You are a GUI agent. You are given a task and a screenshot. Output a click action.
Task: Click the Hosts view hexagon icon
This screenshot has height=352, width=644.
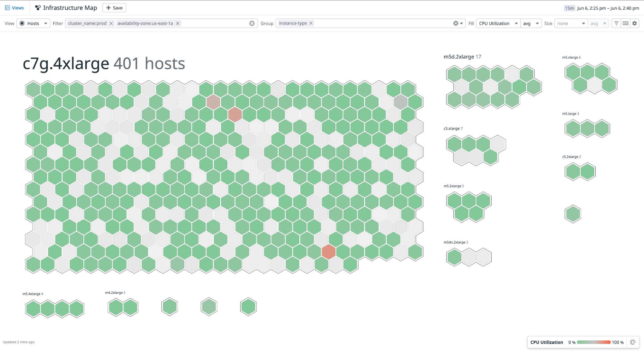click(21, 23)
